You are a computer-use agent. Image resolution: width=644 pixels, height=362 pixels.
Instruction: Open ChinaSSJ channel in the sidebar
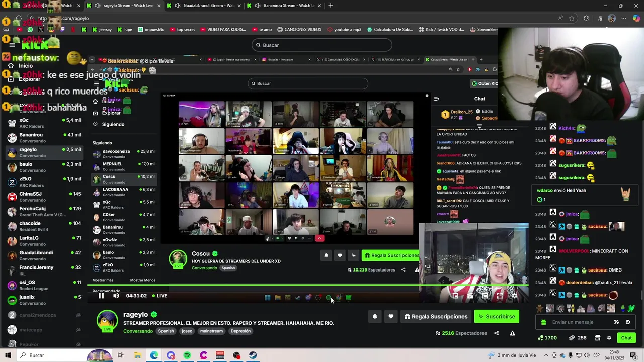(44, 197)
